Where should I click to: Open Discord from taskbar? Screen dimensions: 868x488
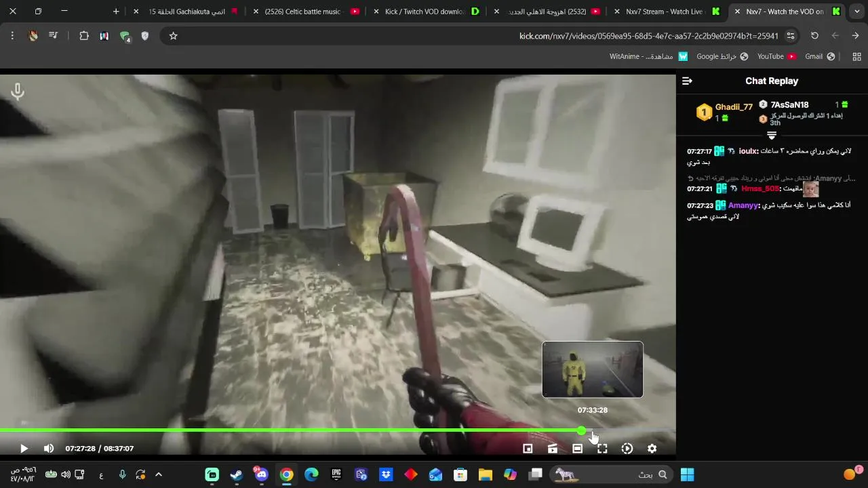[262, 474]
